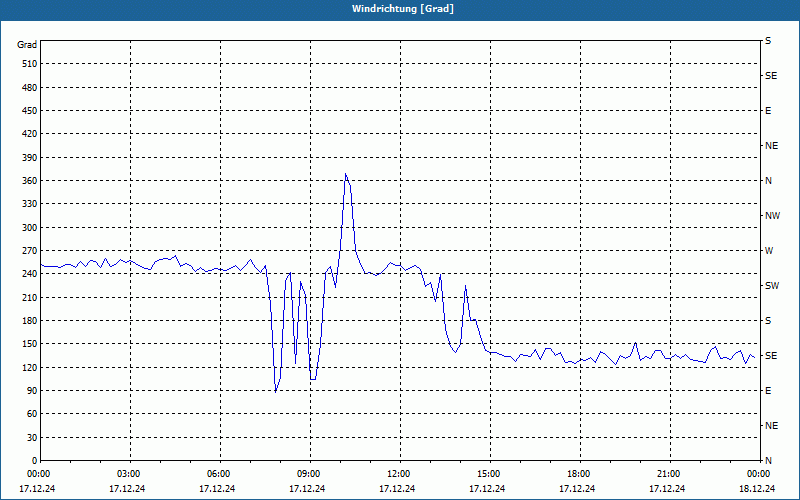Click the NW compass label on the right axis

coord(772,216)
